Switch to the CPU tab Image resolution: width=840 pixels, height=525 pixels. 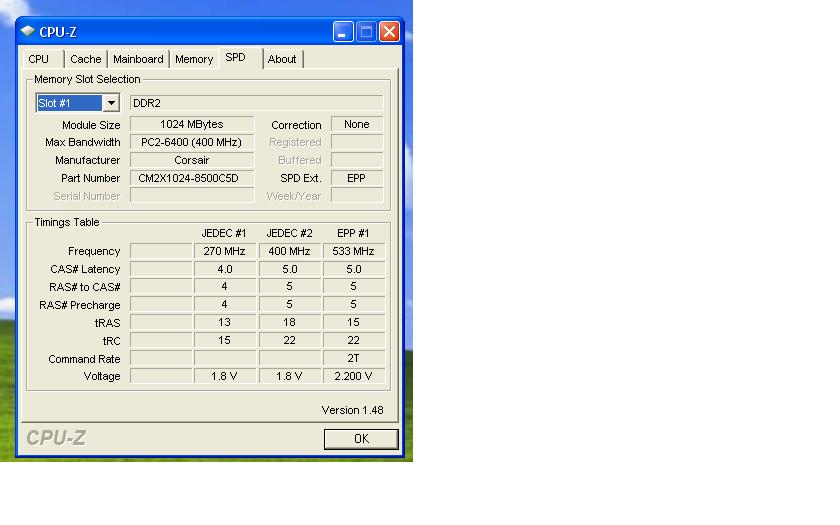(39, 59)
